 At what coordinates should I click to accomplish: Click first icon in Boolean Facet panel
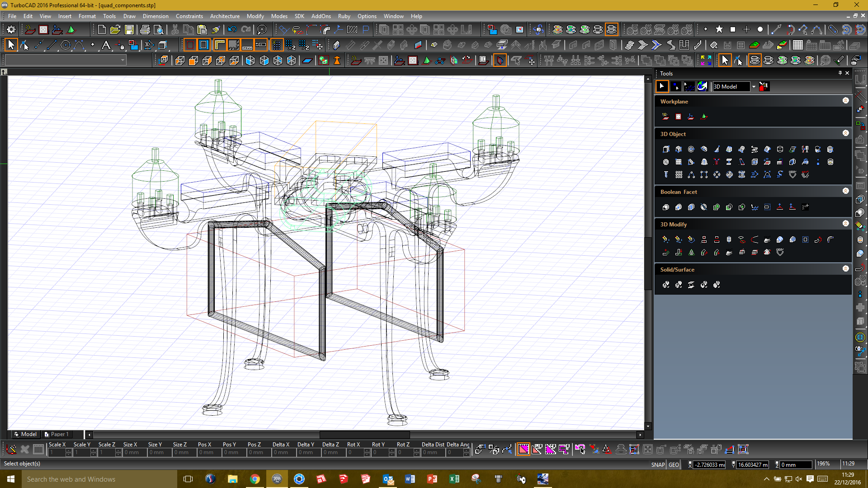pyautogui.click(x=666, y=207)
